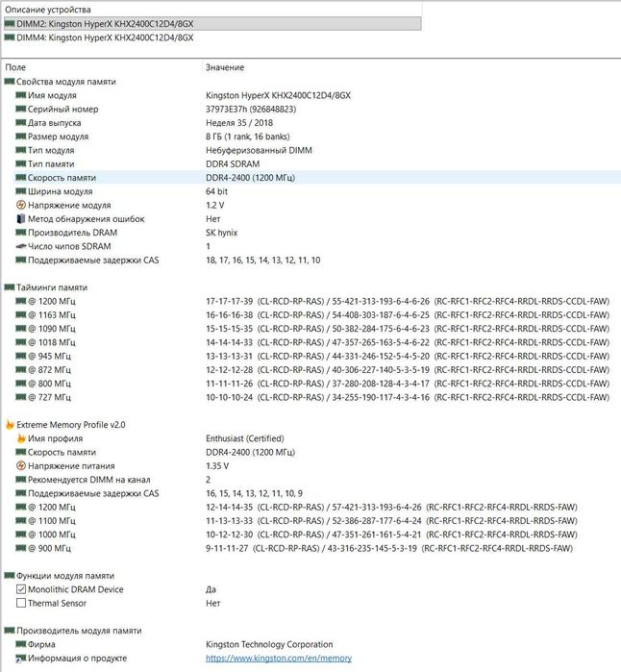The width and height of the screenshot is (621, 672).
Task: Click the DIMM2 memory module icon
Action: 10,24
